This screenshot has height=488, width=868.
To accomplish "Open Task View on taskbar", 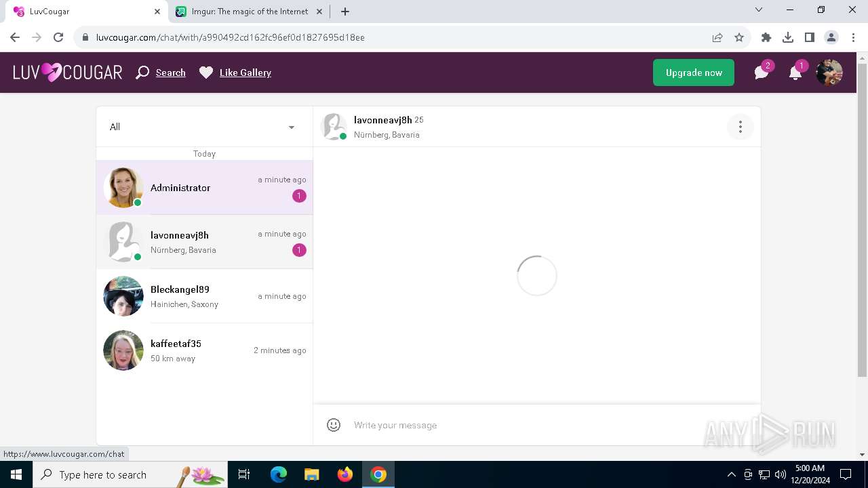I will click(x=244, y=474).
